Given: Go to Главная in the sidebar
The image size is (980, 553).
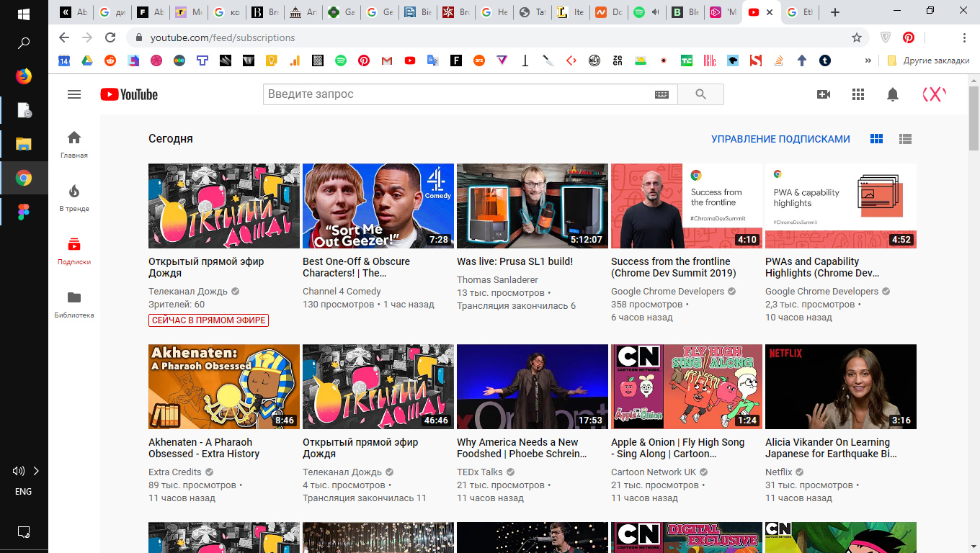Looking at the screenshot, I should coord(74,144).
